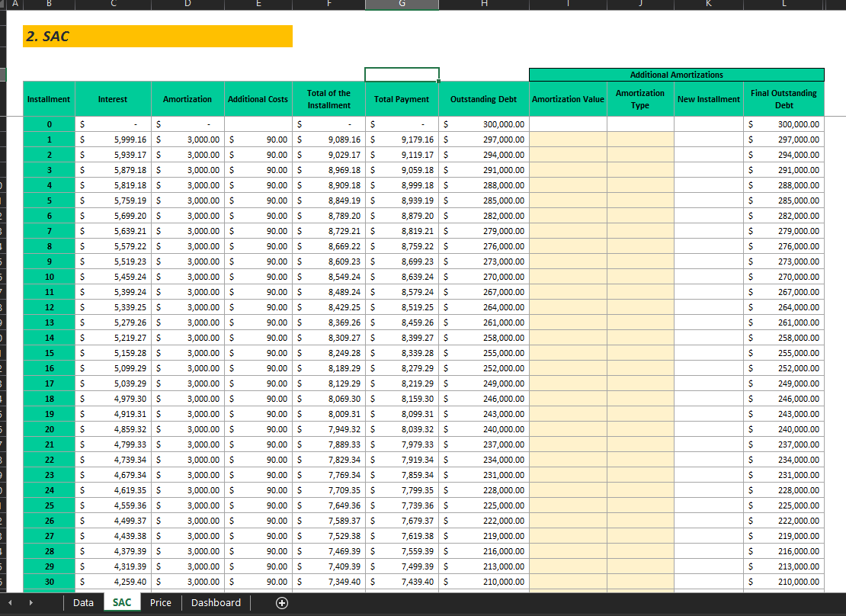This screenshot has width=846, height=616.
Task: Select additional cost 90.00 in installment 1 row
Action: [258, 140]
